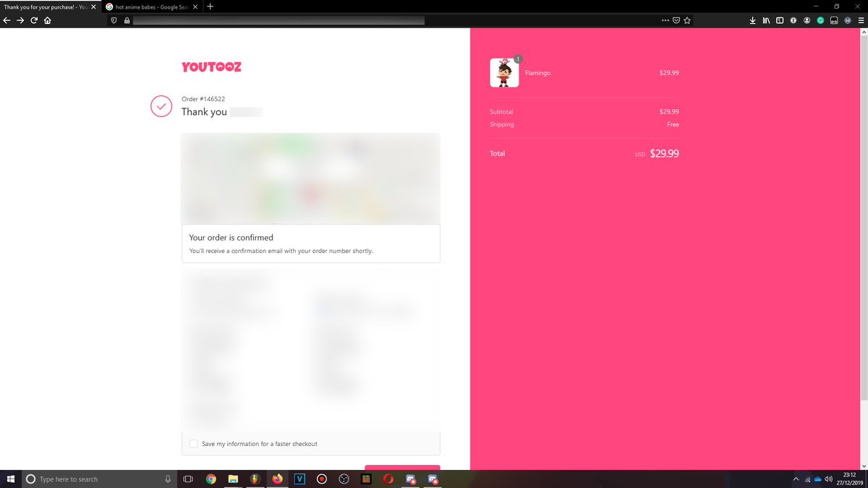Click the Flamingo product thumbnail
The image size is (868, 488).
(504, 73)
